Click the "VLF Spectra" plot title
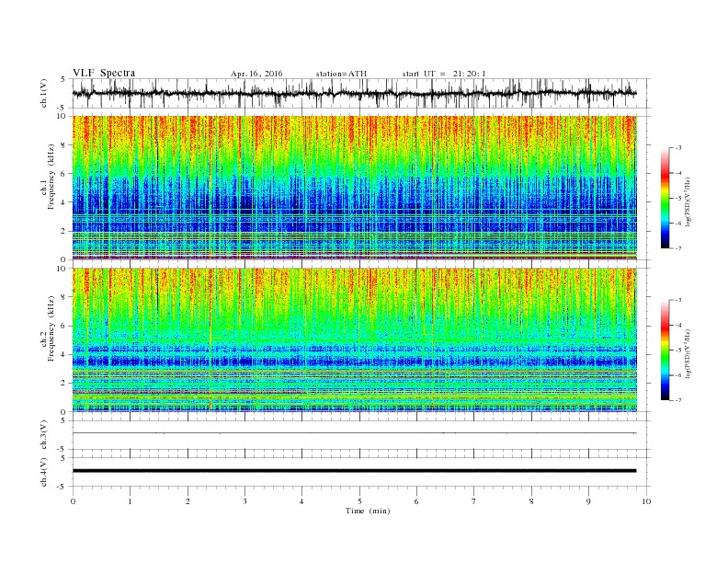The width and height of the screenshot is (728, 563). point(104,73)
